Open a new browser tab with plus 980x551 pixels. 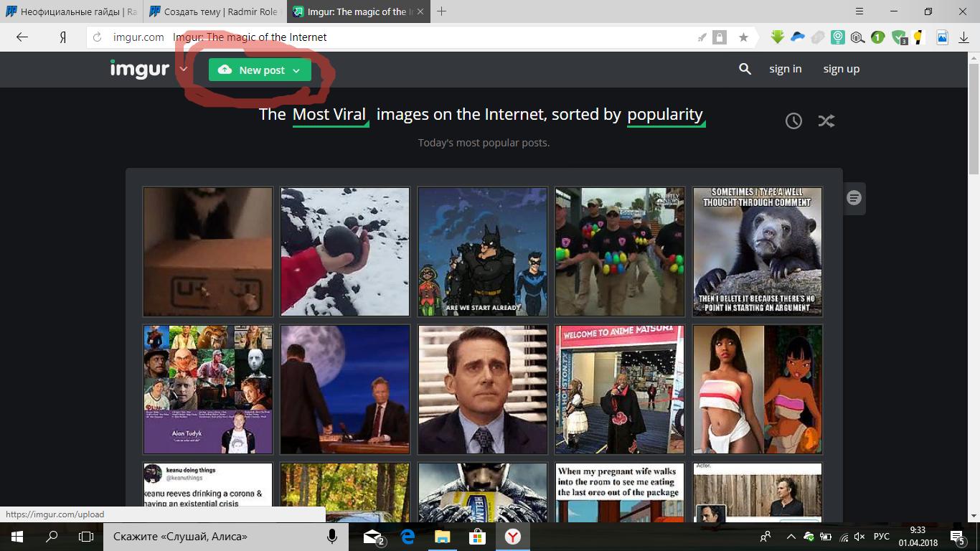pyautogui.click(x=442, y=11)
